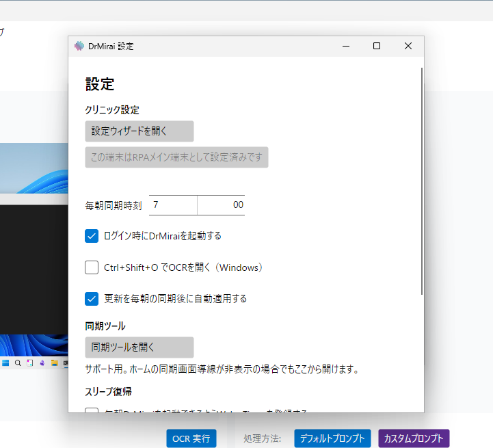Click the クリニック設定 section label

112,110
